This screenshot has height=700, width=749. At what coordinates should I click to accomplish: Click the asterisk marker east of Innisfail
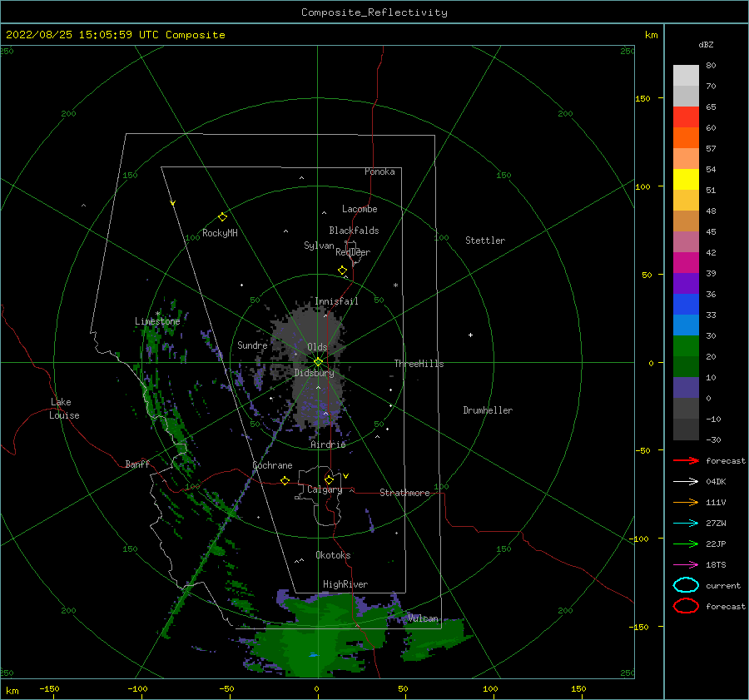[x=395, y=285]
